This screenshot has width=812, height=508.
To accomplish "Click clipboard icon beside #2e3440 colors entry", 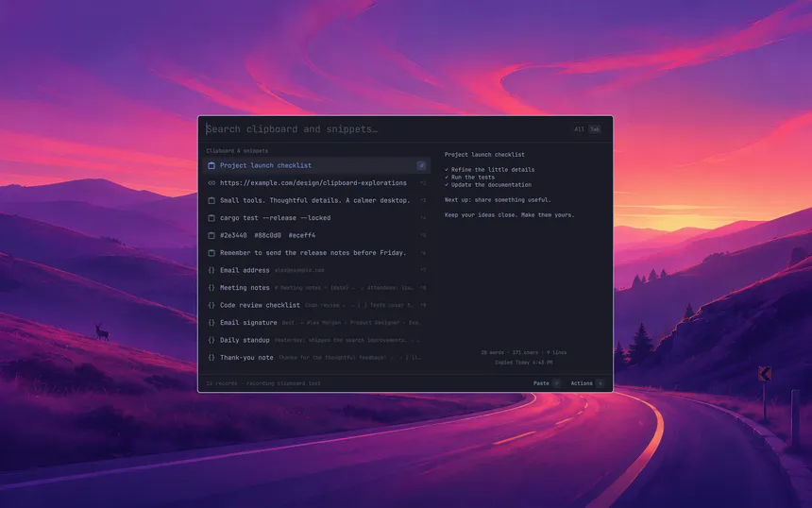I will tap(211, 235).
